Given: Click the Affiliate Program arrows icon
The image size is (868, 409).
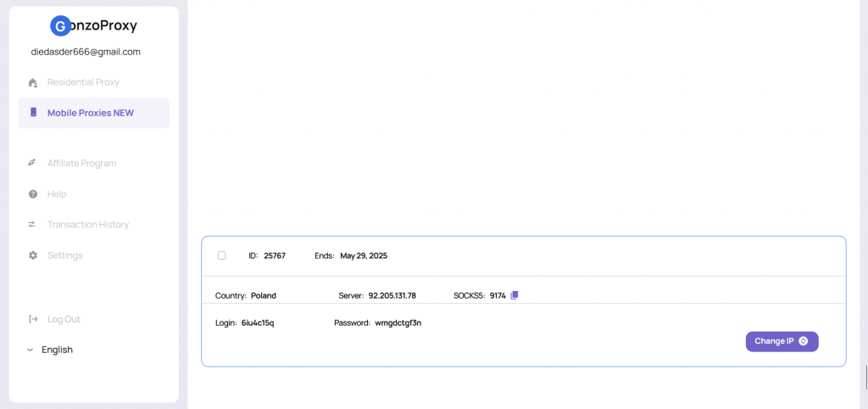Looking at the screenshot, I should click(32, 163).
